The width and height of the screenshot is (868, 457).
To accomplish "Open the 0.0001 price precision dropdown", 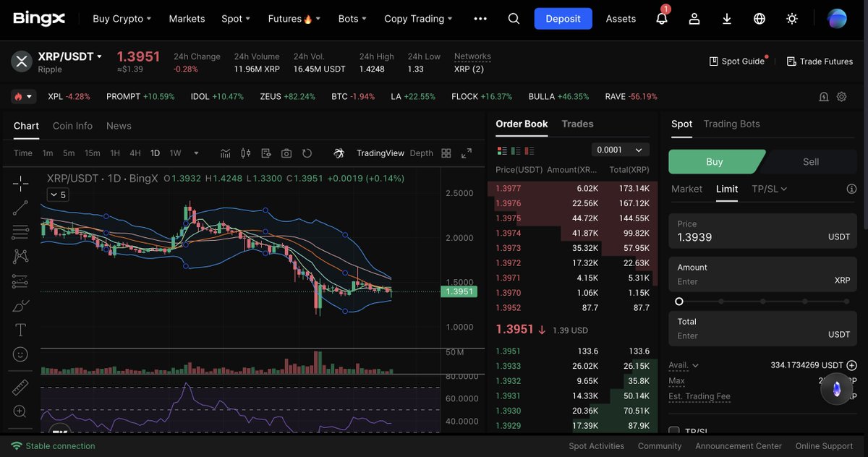I will click(x=620, y=150).
